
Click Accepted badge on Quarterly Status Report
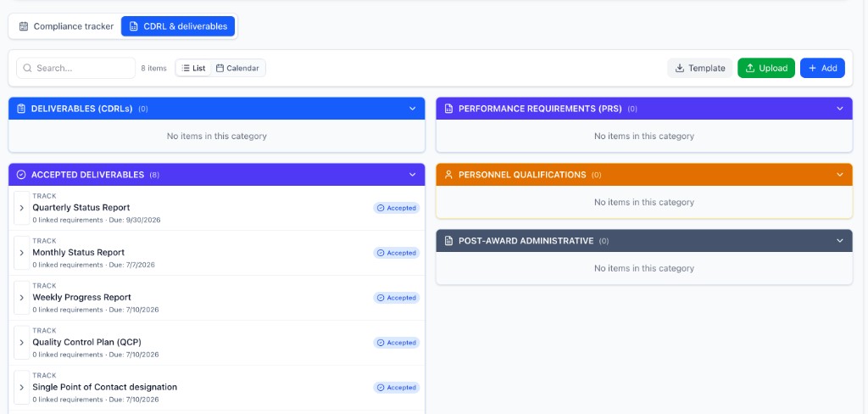[396, 208]
